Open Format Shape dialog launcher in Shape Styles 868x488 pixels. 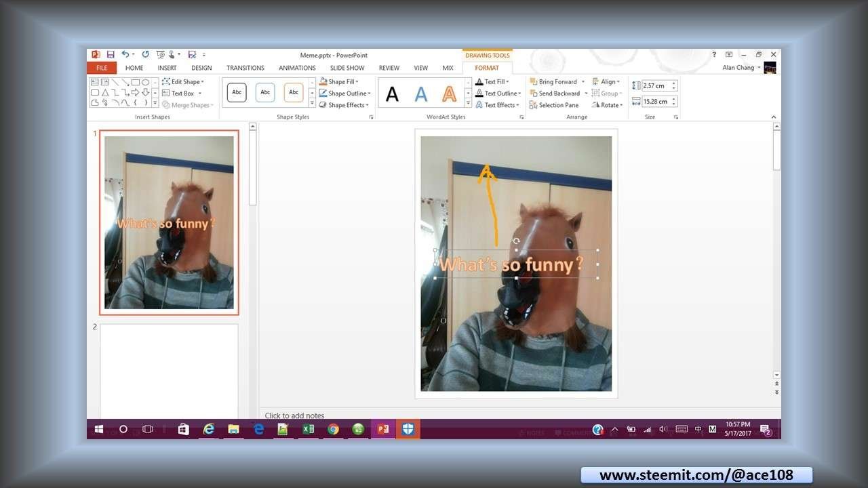pyautogui.click(x=371, y=117)
